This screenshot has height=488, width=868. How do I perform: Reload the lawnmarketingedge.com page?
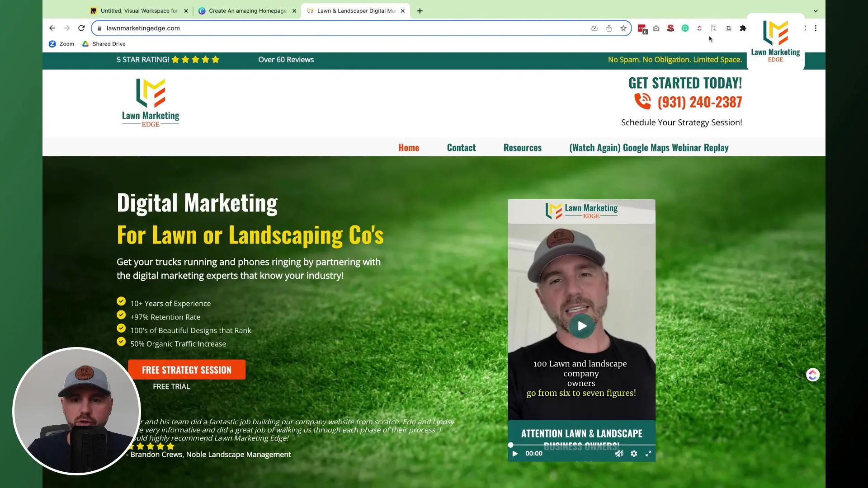pos(81,28)
